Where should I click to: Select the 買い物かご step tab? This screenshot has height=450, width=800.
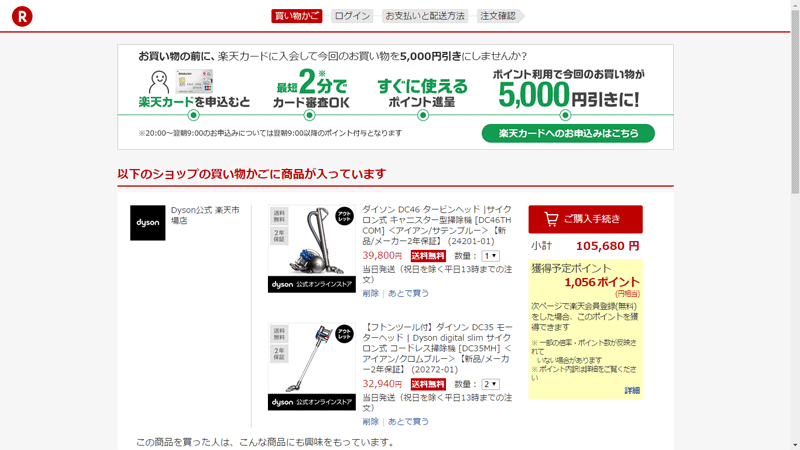pyautogui.click(x=296, y=16)
